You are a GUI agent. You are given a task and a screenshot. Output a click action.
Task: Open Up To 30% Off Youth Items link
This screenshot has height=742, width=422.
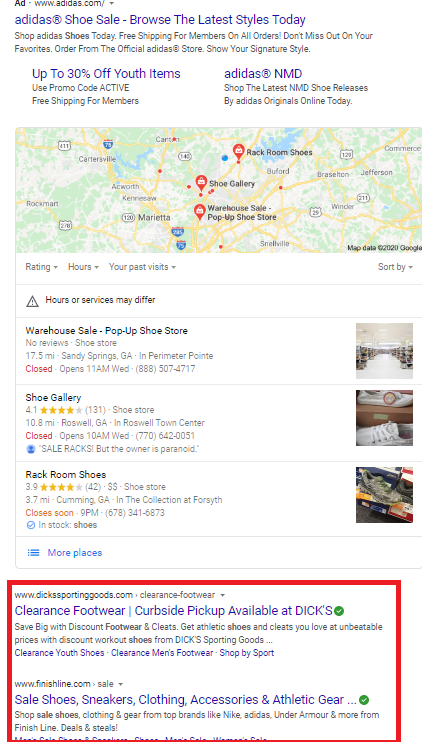click(106, 74)
